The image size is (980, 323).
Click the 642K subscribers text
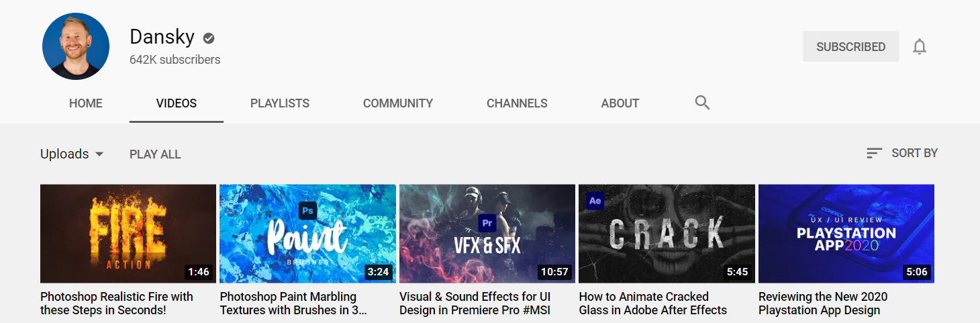pyautogui.click(x=175, y=60)
